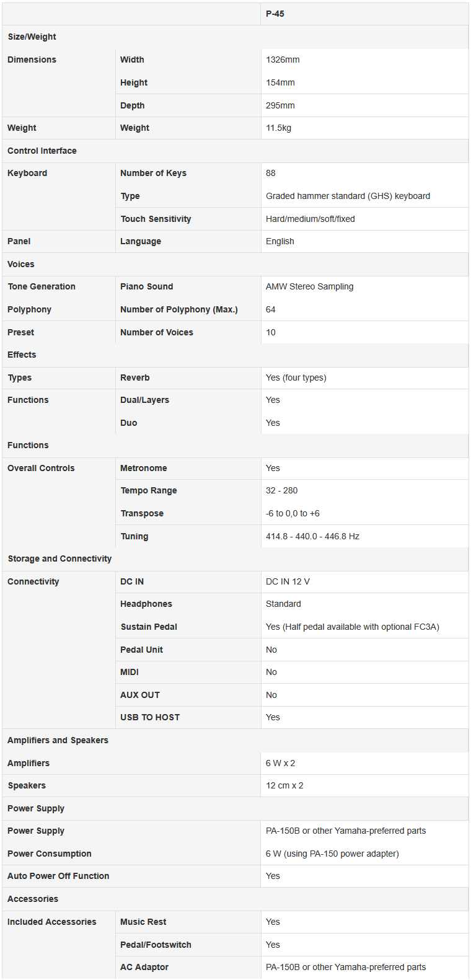Select the Tuning frequency range value
Viewport: 471px width, 980px height.
click(312, 536)
